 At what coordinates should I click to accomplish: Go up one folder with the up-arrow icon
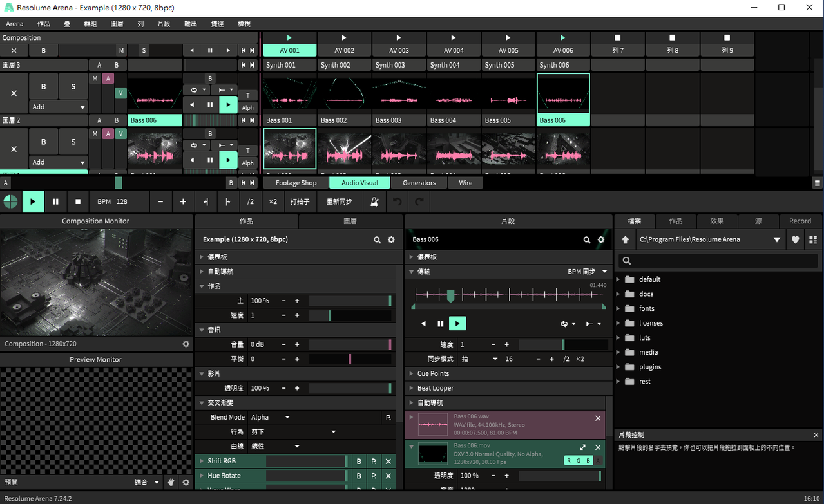tap(625, 239)
